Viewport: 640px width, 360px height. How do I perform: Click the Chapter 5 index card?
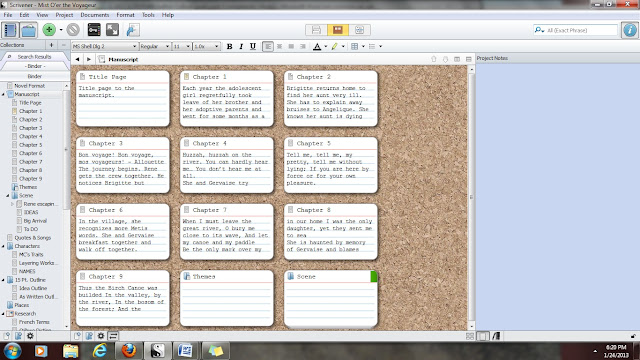331,165
